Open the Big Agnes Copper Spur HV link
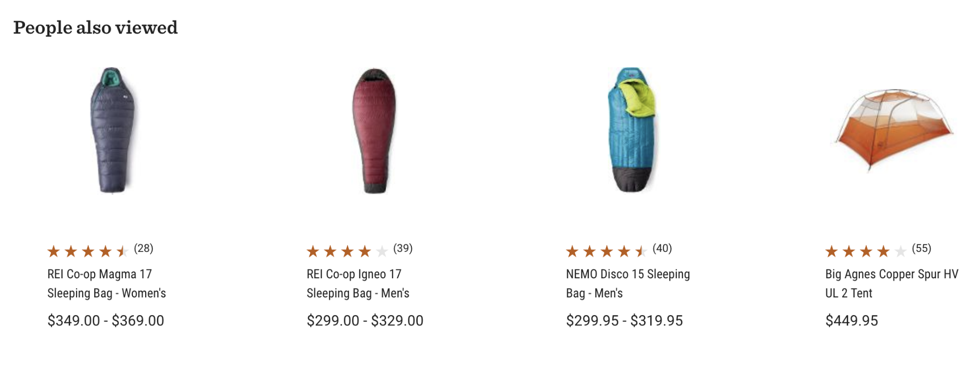The height and width of the screenshot is (367, 980). (891, 283)
